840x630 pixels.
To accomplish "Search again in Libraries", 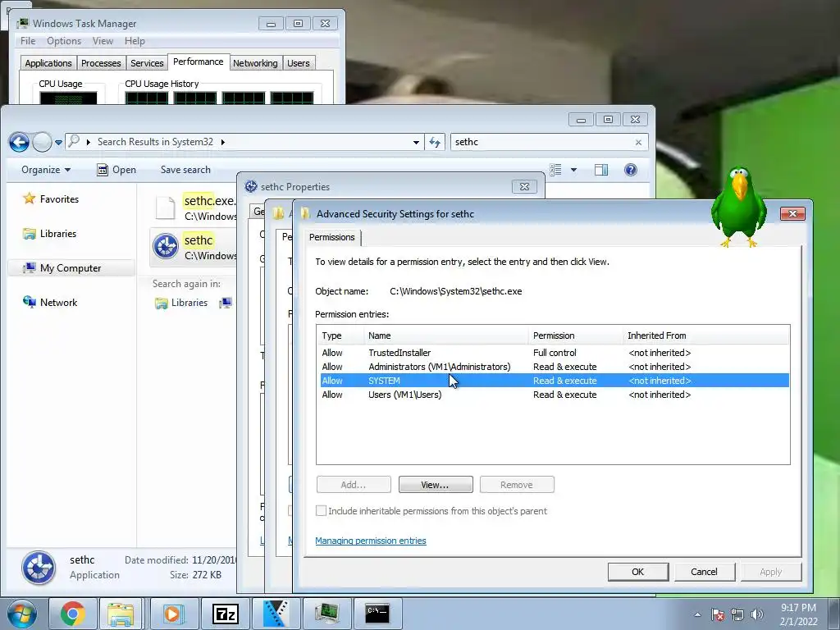I will pyautogui.click(x=181, y=303).
